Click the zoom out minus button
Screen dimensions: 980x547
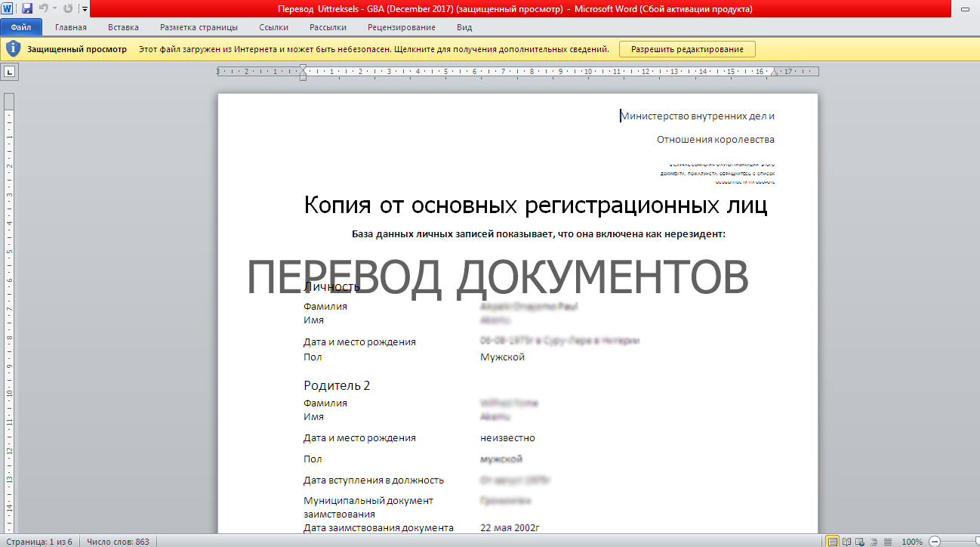(935, 542)
